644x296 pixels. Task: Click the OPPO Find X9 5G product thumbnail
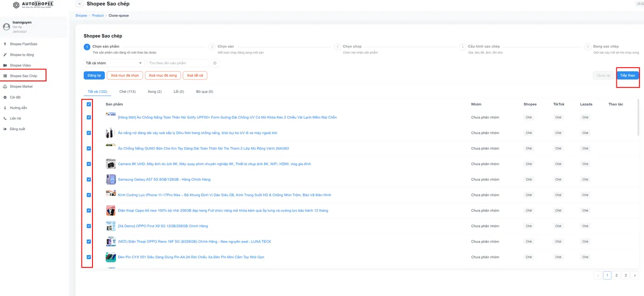tap(111, 226)
